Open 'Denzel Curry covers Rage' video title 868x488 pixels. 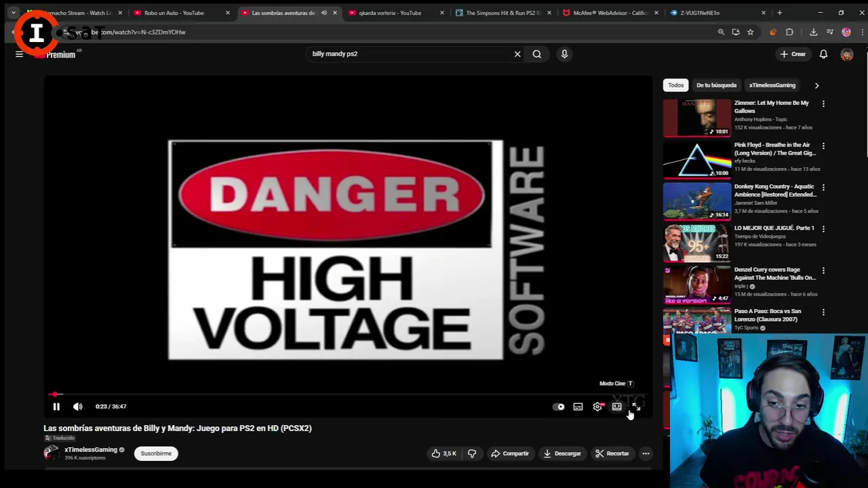[775, 274]
